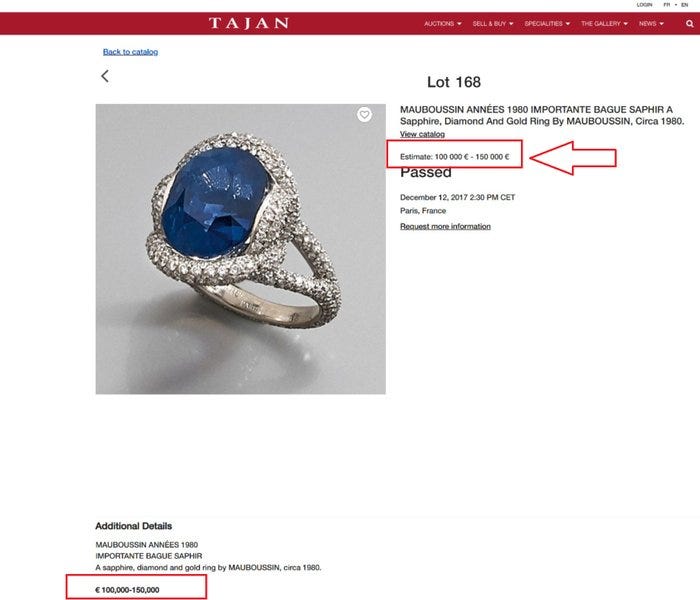The height and width of the screenshot is (600, 700).
Task: Click the Auctions dropdown arrow
Action: (x=459, y=24)
